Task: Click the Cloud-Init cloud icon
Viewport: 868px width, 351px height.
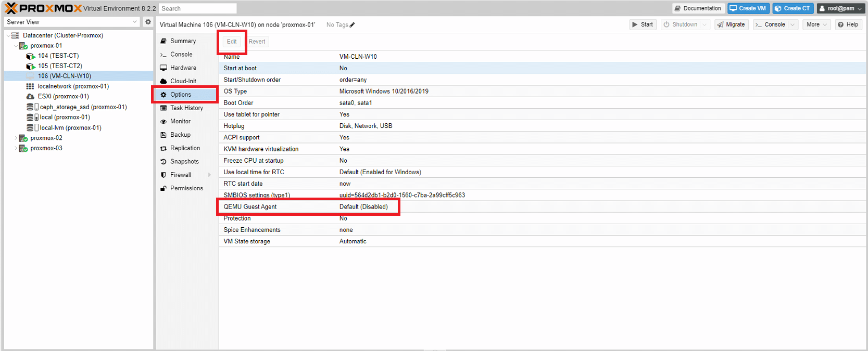Action: [x=163, y=81]
